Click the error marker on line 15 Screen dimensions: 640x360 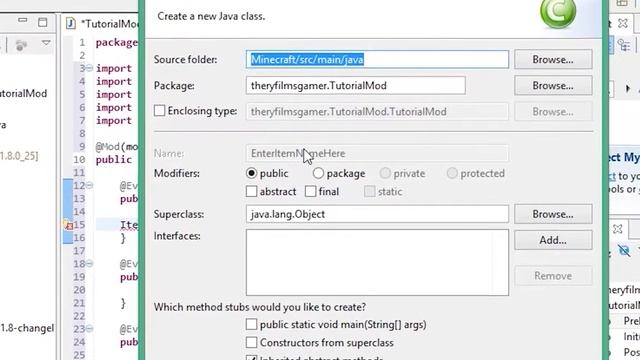(x=69, y=225)
